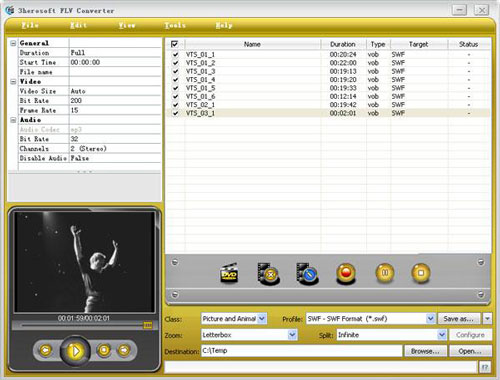Uncheck the VTS_01_1 file checkbox
500x380 pixels.
[x=175, y=54]
